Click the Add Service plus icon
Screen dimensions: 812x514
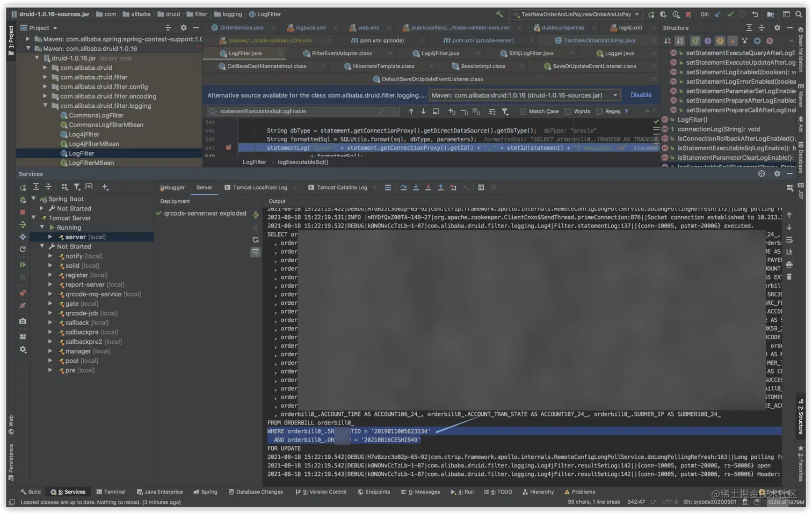click(105, 187)
